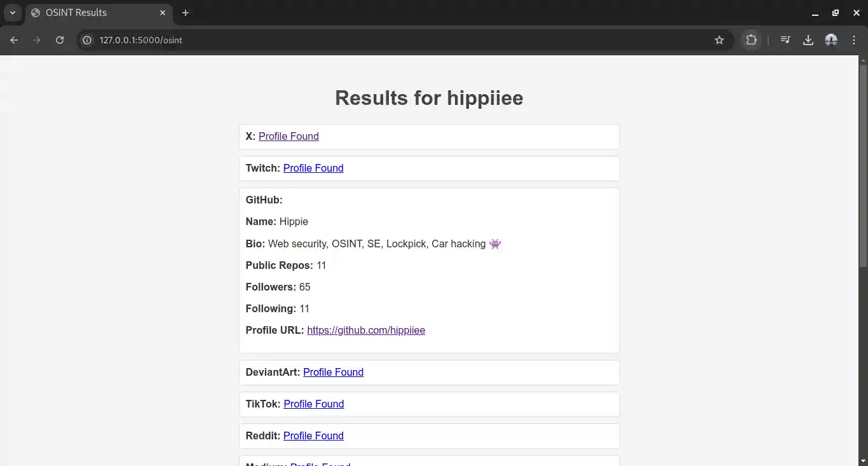Viewport: 868px width, 466px height.
Task: Click the page vertical scrollbar thumb
Action: (863, 165)
